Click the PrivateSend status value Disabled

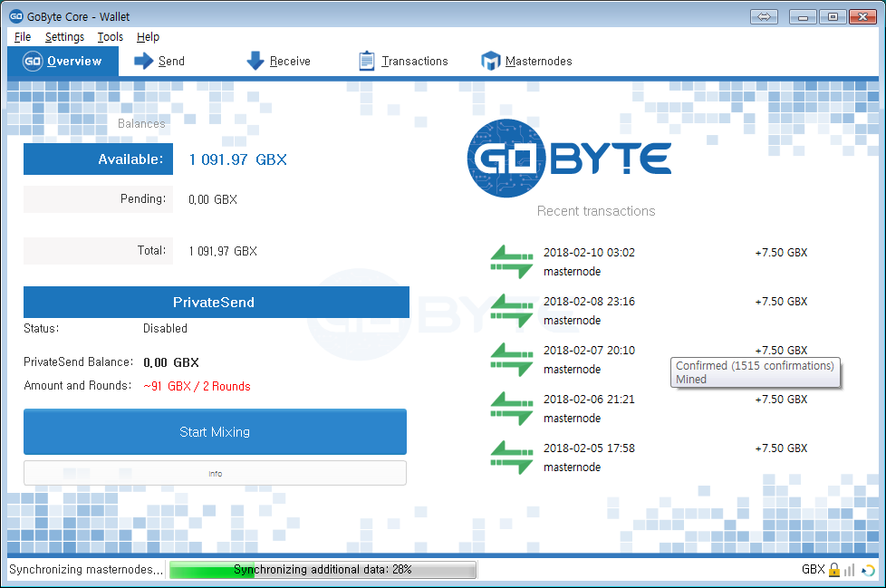tap(165, 328)
